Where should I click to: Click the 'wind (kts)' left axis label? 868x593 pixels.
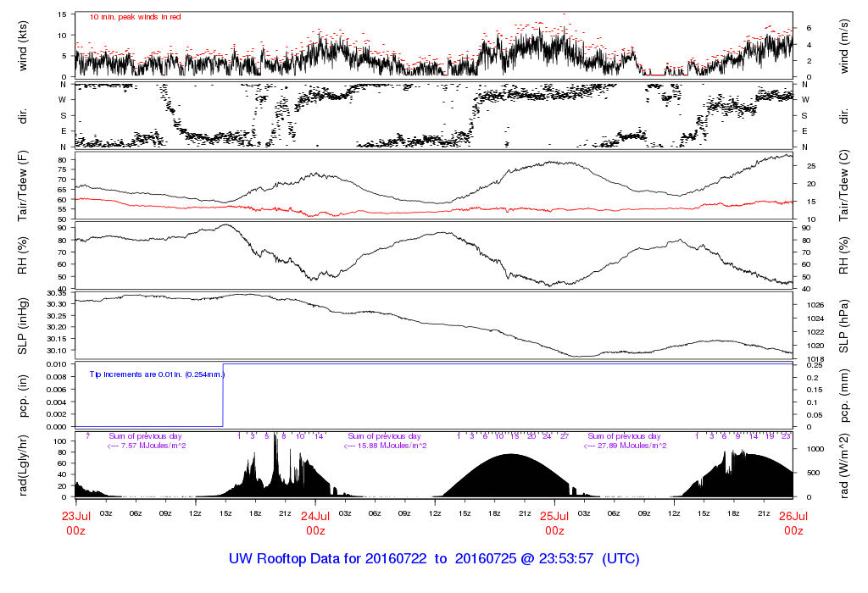click(x=23, y=45)
